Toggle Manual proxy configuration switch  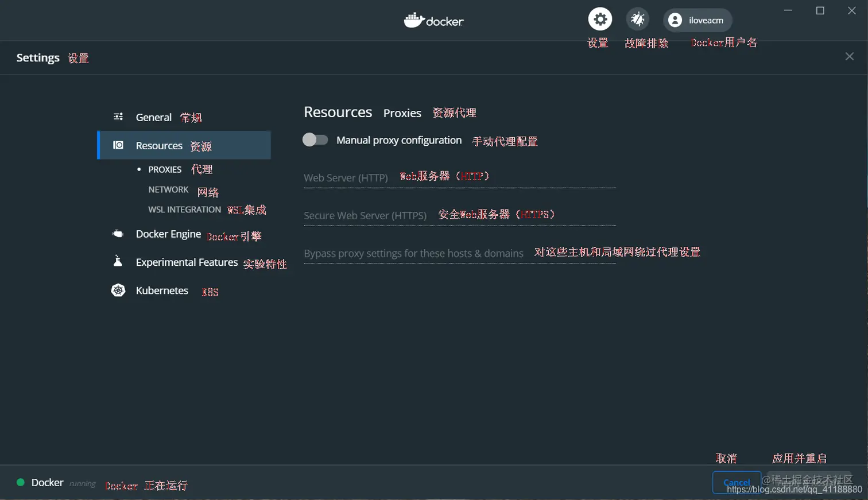[x=315, y=139]
